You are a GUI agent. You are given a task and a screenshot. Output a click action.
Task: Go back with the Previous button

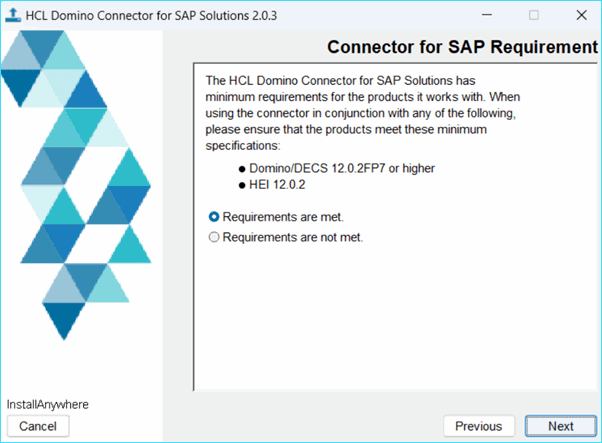click(478, 426)
